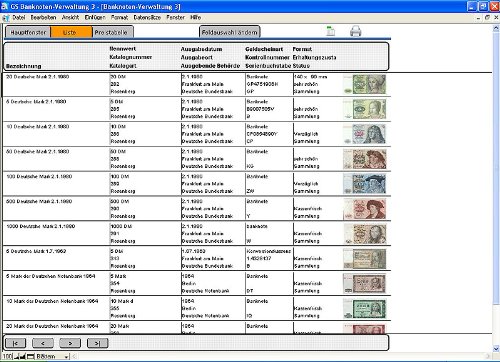Open the 20 Deutsche Mark banknote thumbnail

[x=365, y=84]
